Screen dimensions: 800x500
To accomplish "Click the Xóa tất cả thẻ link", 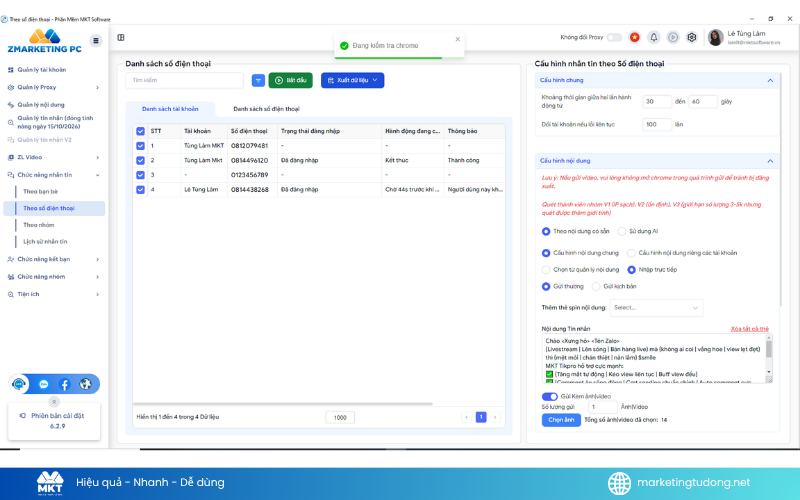I will tap(749, 329).
